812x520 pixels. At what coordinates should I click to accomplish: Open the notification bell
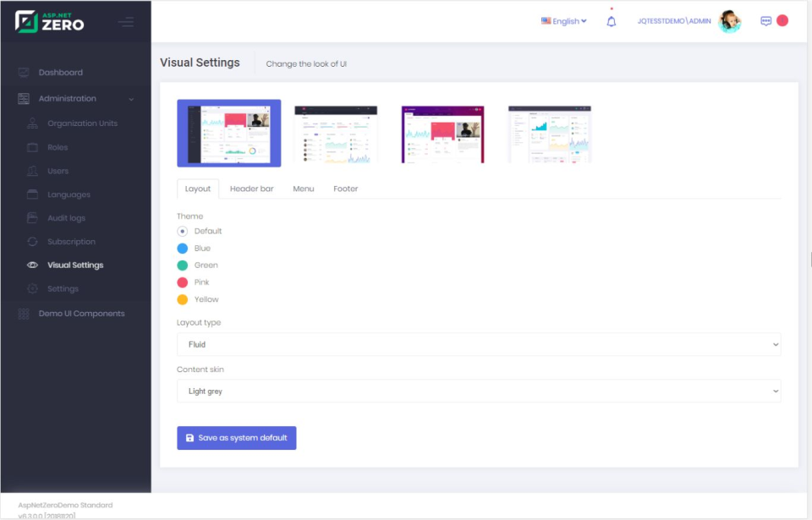[x=611, y=20]
